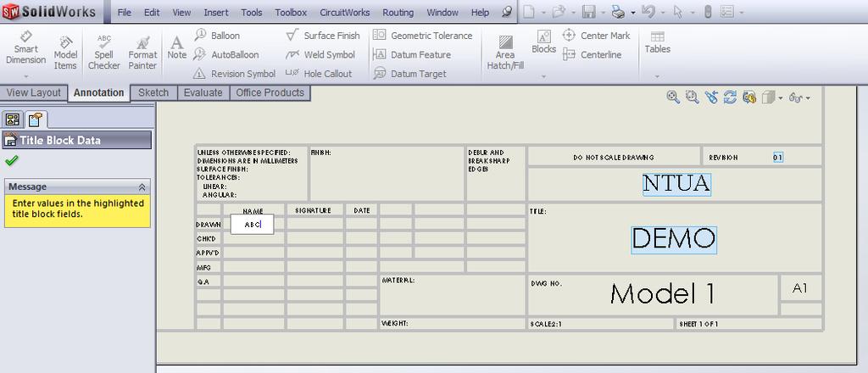
Task: Select the PropertyManager tab icon
Action: coord(36,119)
